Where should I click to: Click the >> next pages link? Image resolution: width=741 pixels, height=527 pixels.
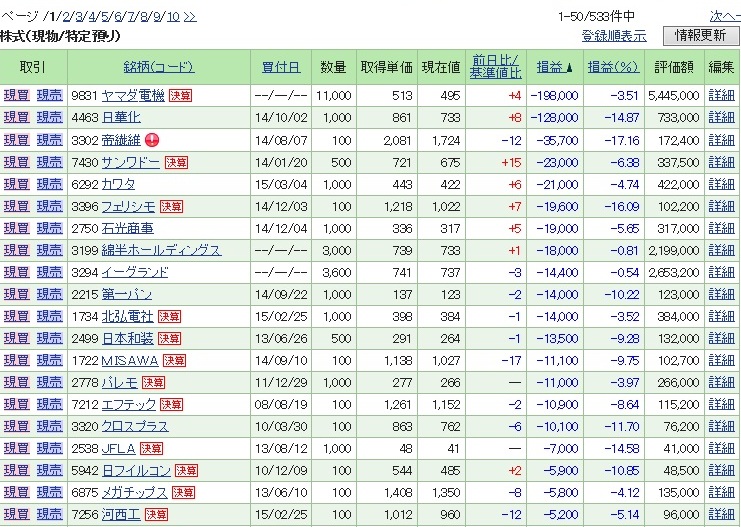(190, 17)
